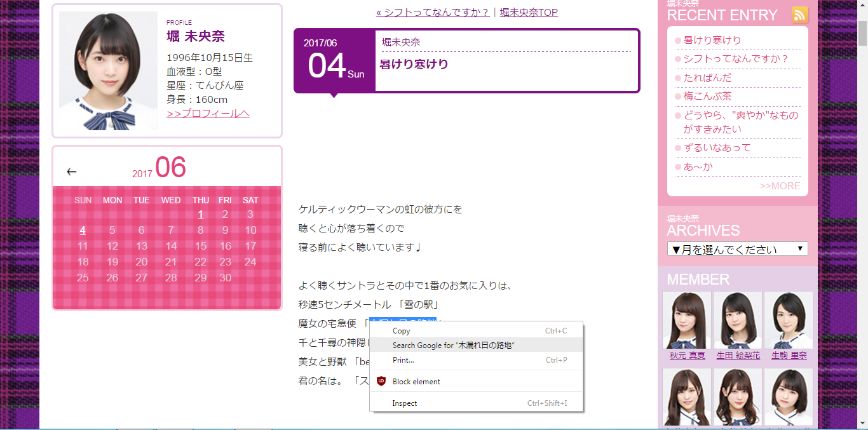The height and width of the screenshot is (430, 868).
Task: Click the ARCHIVES heading
Action: [x=703, y=231]
